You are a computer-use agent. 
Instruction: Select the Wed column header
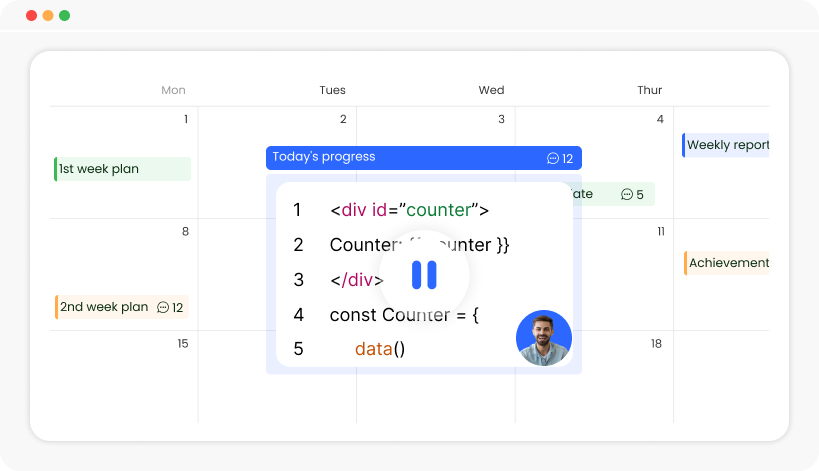492,90
